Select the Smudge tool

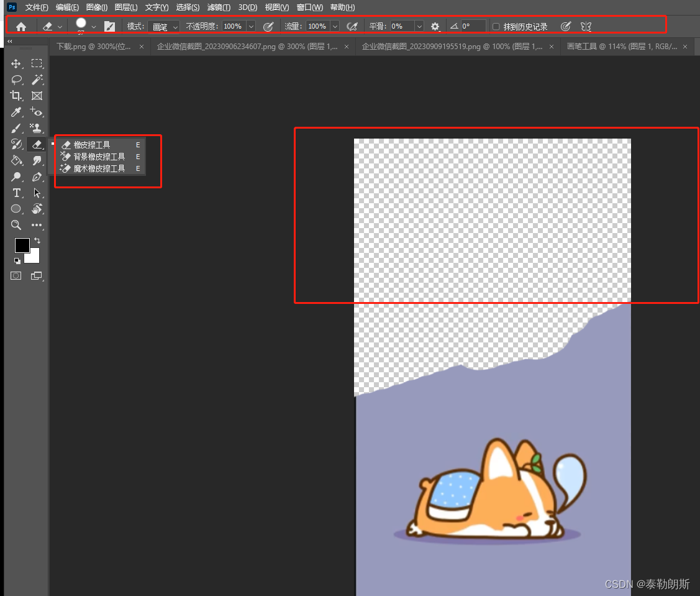[x=37, y=160]
